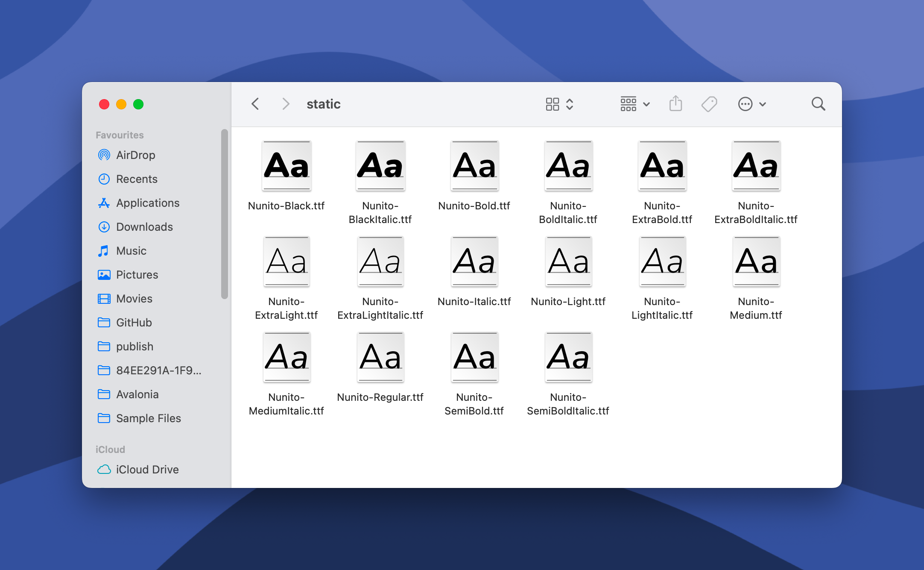Viewport: 924px width, 570px height.
Task: Click the 'Nunito-Bold.ttf' file name label
Action: (x=474, y=206)
